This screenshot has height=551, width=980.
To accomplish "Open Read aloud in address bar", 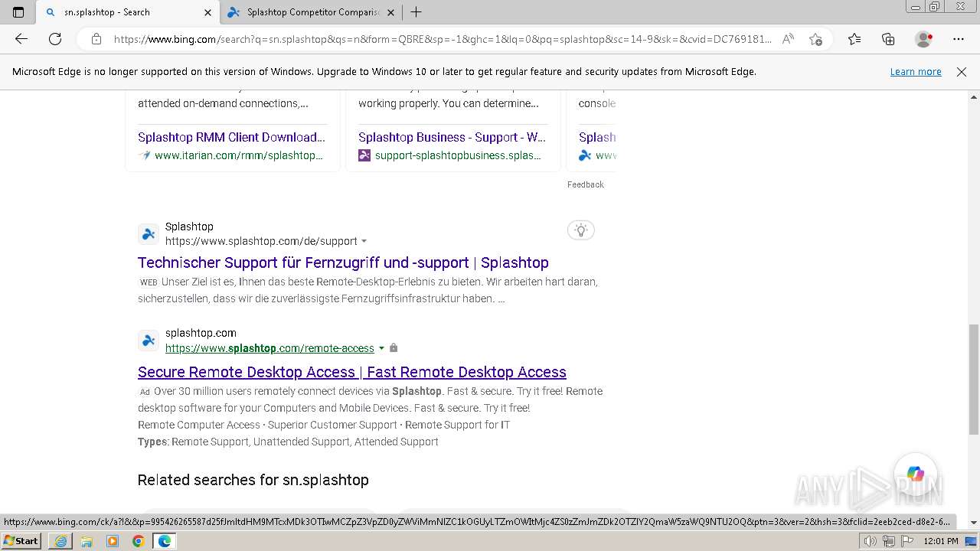I will (x=788, y=39).
